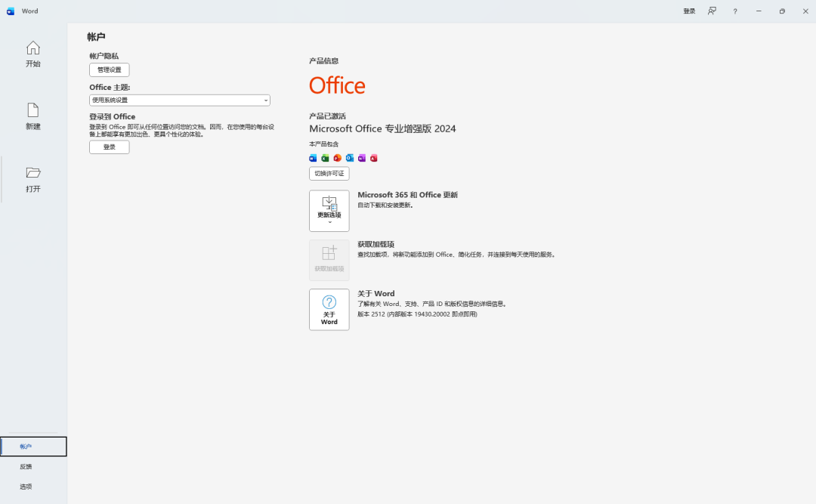Switch to the 反馈 section
Viewport: 816px width, 504px height.
tap(25, 466)
